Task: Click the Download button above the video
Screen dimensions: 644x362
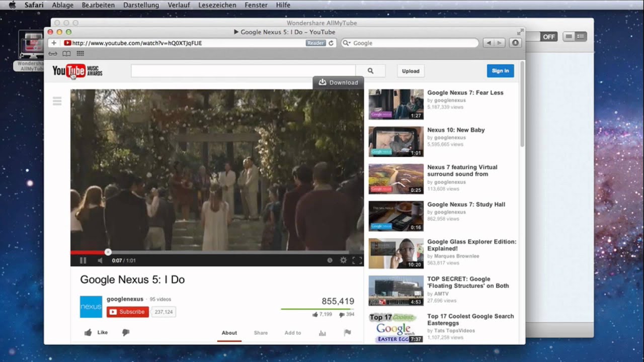Action: 338,82
